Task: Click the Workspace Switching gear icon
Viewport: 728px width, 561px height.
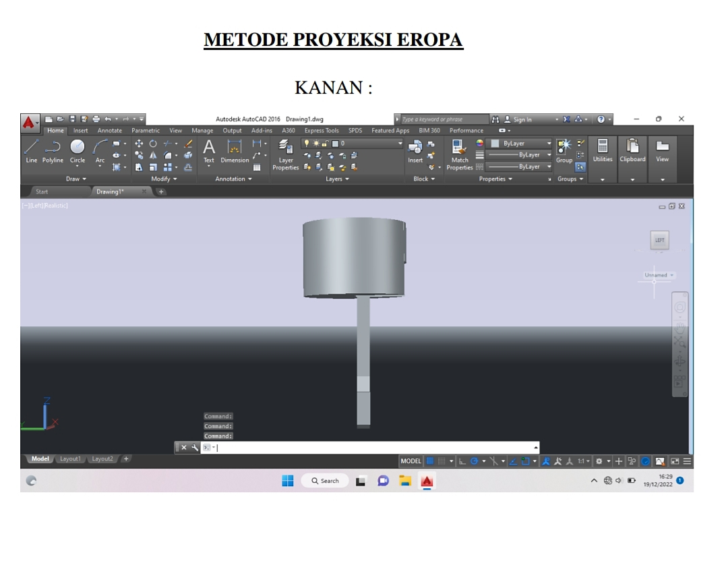Action: pyautogui.click(x=599, y=461)
